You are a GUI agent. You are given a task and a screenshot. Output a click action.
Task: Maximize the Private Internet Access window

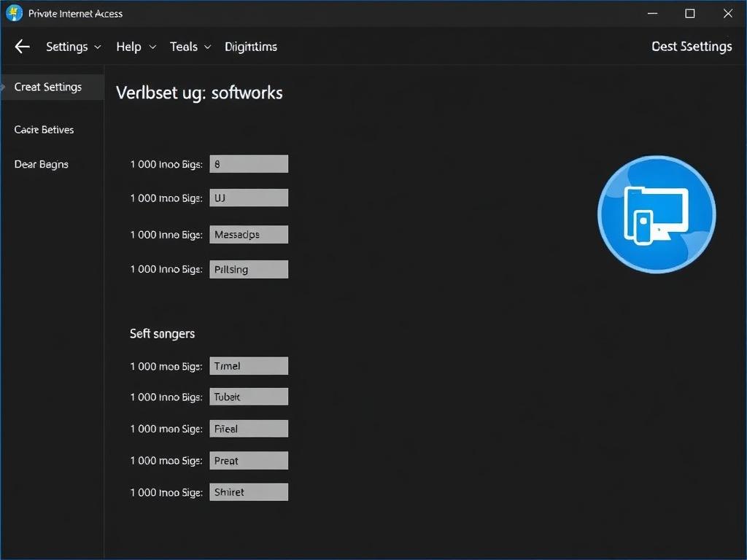click(x=690, y=13)
